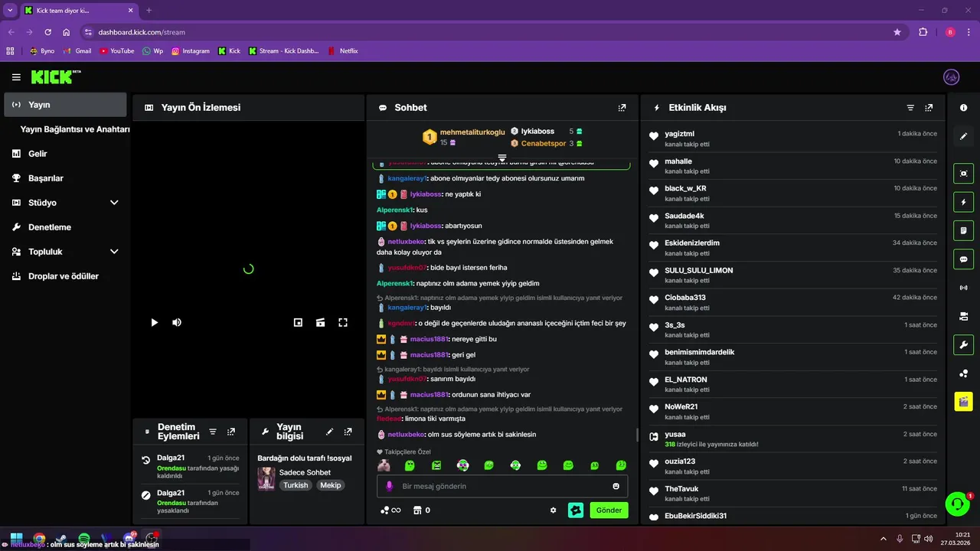Click the pencil icon in right rail
The image size is (980, 551).
tap(964, 136)
